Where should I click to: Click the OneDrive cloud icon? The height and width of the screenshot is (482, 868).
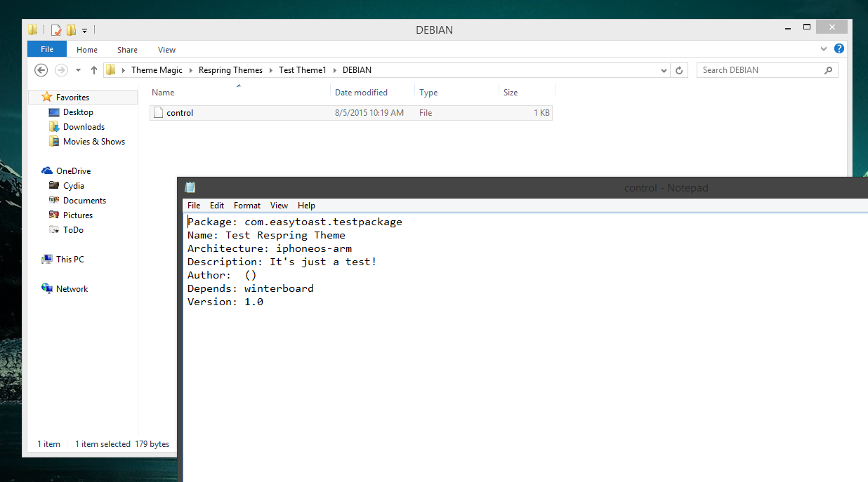(x=47, y=171)
